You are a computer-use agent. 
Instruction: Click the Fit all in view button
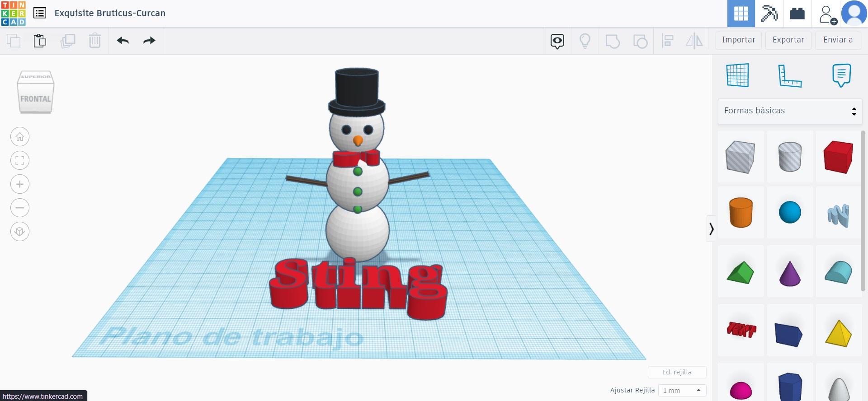pos(20,160)
